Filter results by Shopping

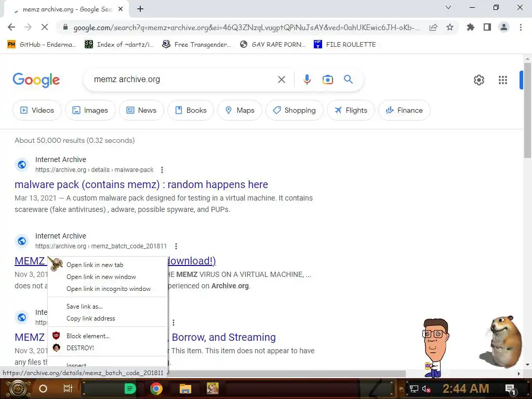tap(295, 110)
